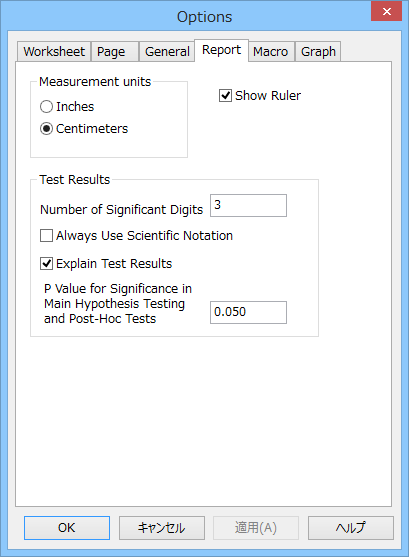The image size is (409, 557).
Task: Disable Explain Test Results checkbox
Action: [47, 264]
